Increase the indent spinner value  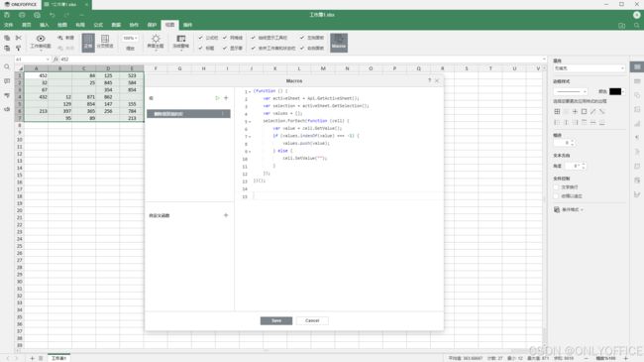click(573, 141)
